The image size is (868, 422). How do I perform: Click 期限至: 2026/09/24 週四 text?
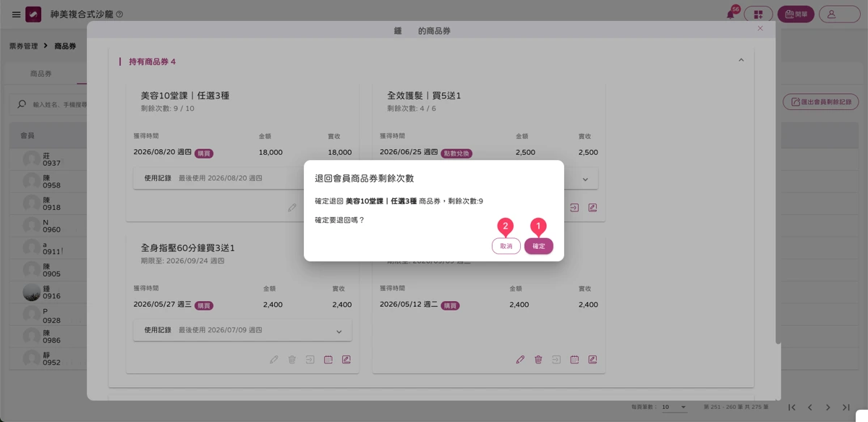click(x=183, y=261)
